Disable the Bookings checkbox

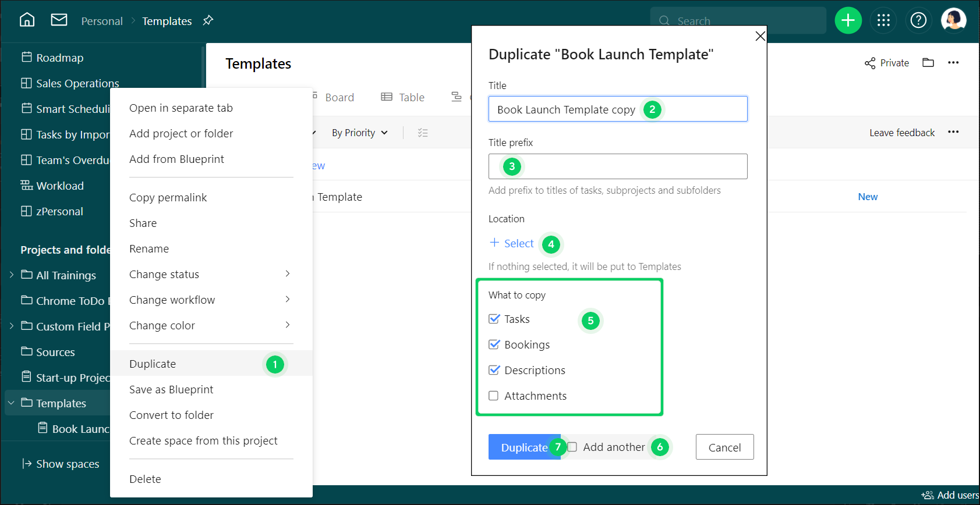point(494,344)
